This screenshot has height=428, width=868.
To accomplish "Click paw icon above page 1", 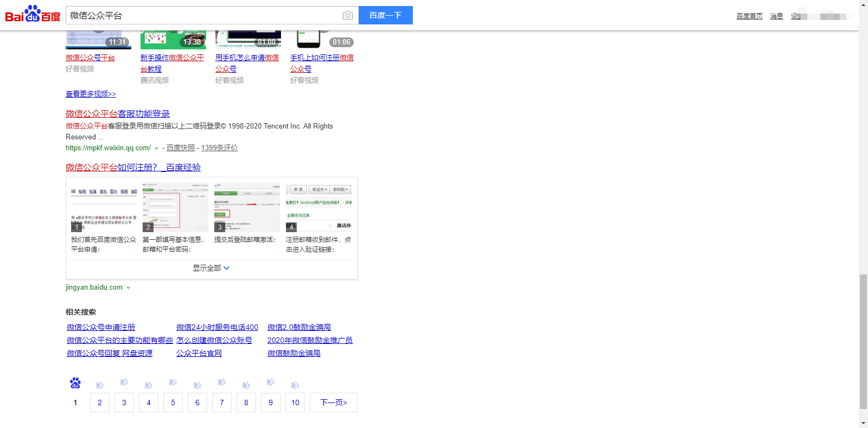I will (75, 383).
